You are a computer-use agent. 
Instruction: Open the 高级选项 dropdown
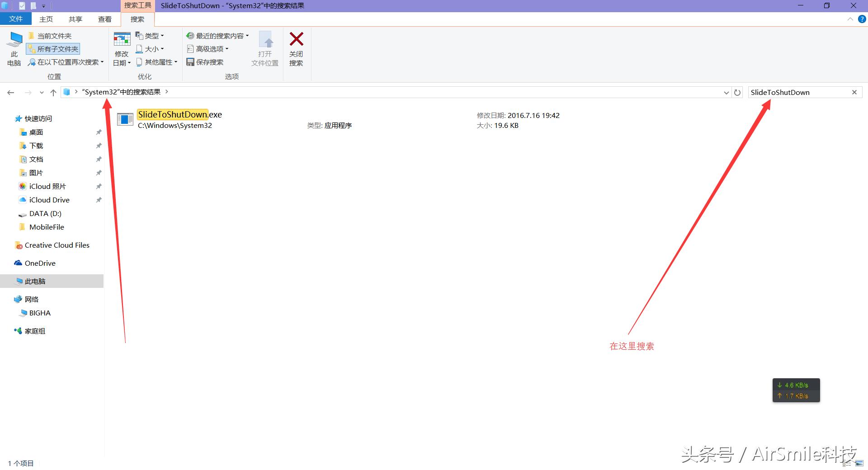(x=209, y=49)
